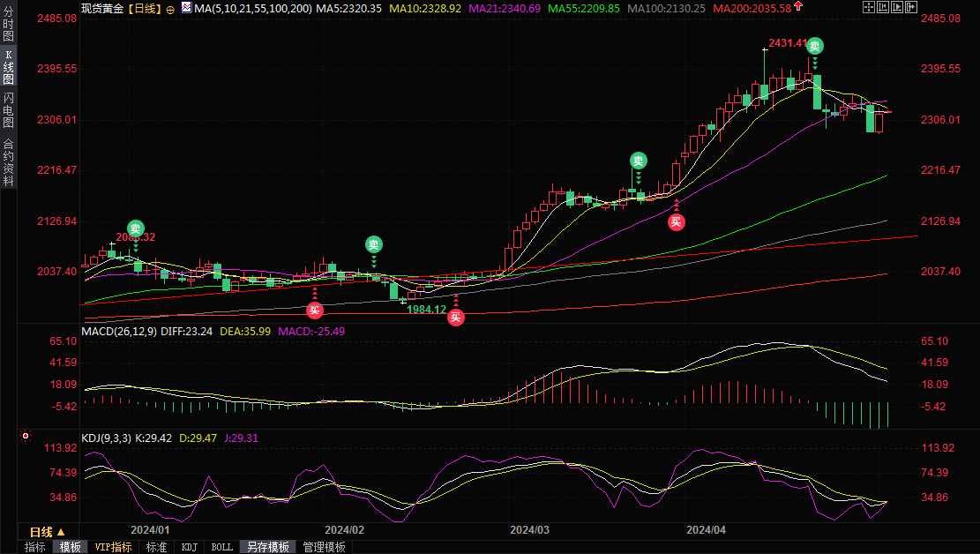The image size is (980, 554).
Task: Click the MA indicator chart icon
Action: pyautogui.click(x=186, y=8)
